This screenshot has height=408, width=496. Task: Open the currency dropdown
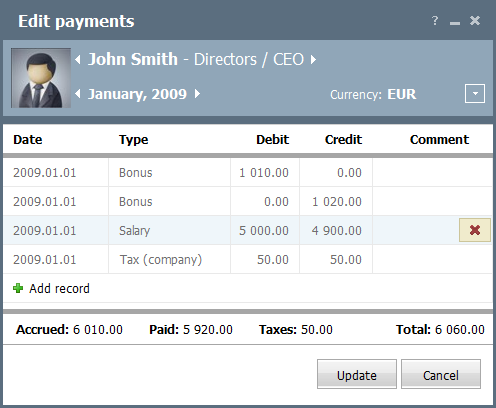pyautogui.click(x=475, y=94)
